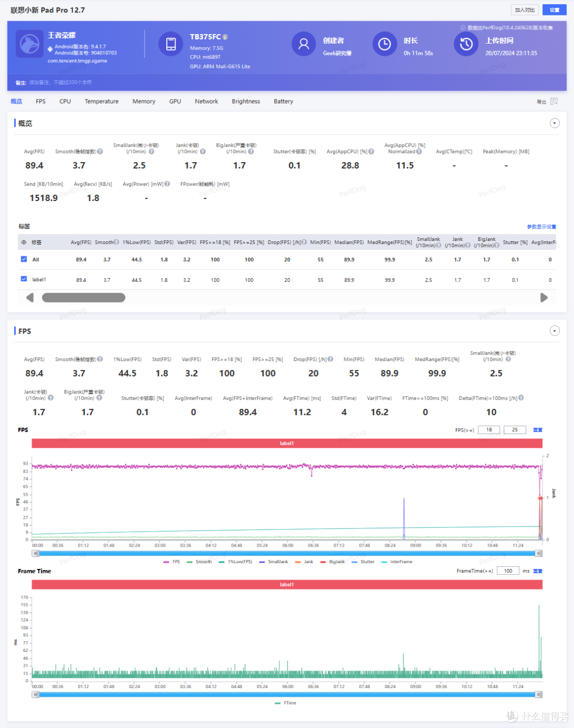This screenshot has width=574, height=728.
Task: Open help icon beside overview Smooth(稳帧指数)
Action: (x=100, y=152)
